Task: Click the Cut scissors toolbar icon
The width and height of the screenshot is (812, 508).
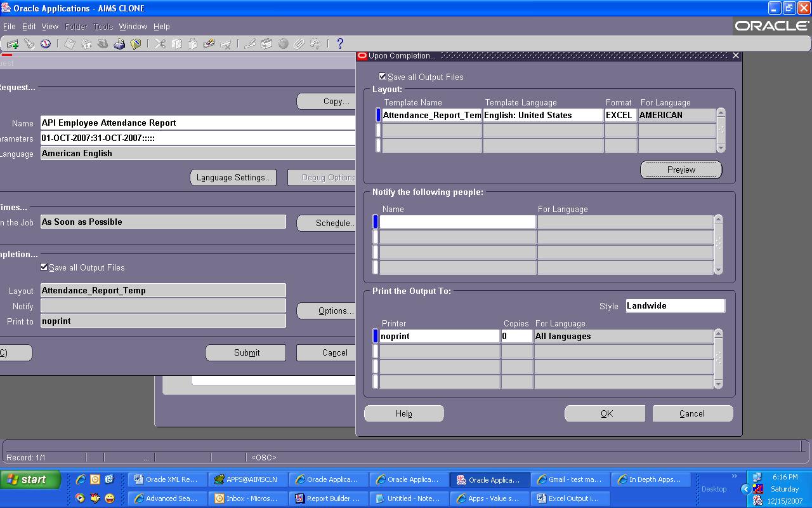Action: pos(160,44)
